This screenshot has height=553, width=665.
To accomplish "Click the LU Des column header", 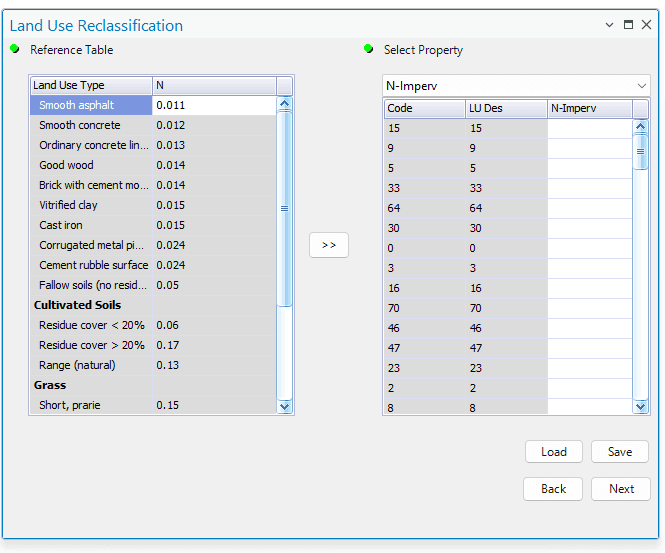I will pos(506,108).
